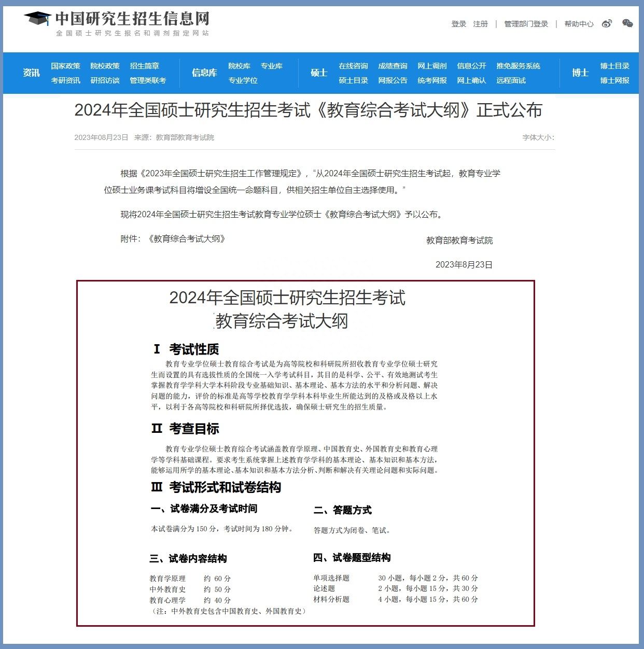
Task: Click the 中外教育史 约50分 row
Action: pyautogui.click(x=190, y=589)
